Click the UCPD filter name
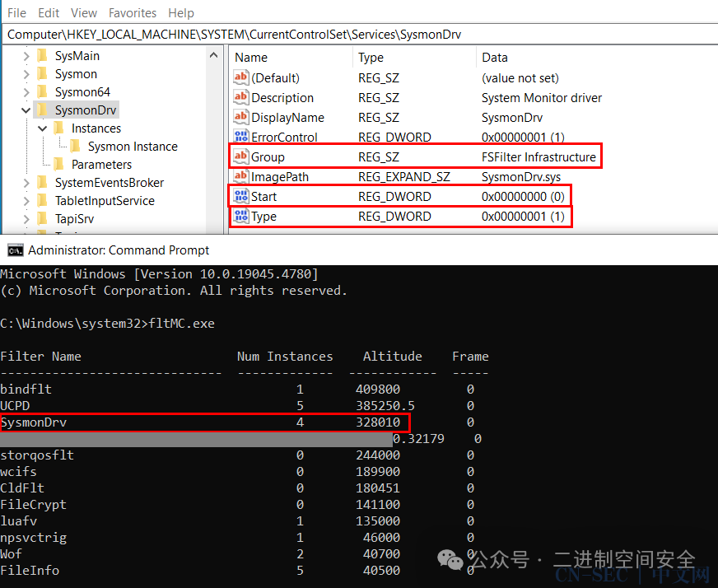Image resolution: width=718 pixels, height=588 pixels. pyautogui.click(x=15, y=406)
